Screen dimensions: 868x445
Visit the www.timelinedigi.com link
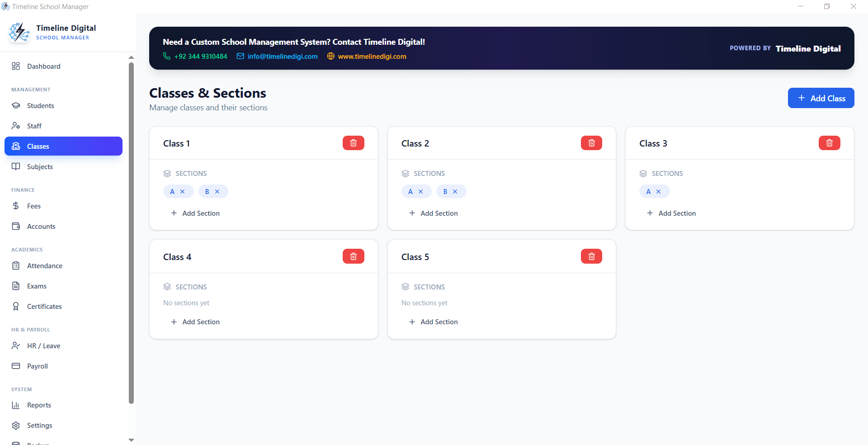pyautogui.click(x=372, y=56)
